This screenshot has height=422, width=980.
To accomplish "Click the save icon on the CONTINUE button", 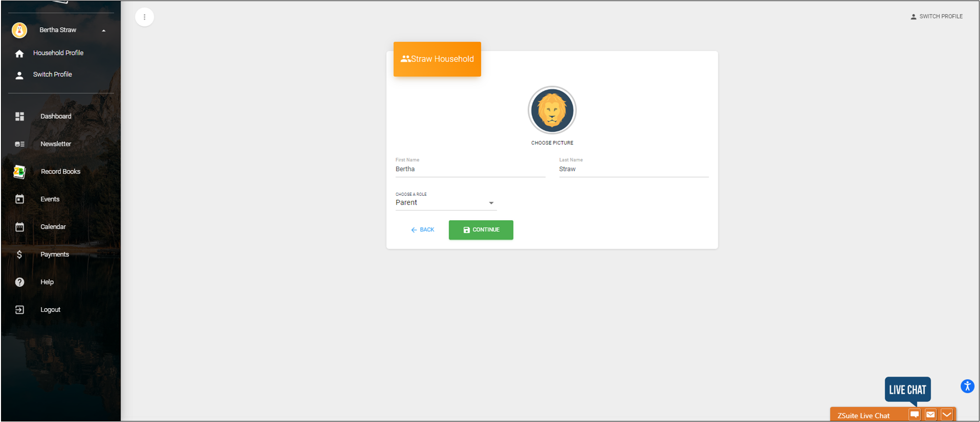I will (466, 230).
